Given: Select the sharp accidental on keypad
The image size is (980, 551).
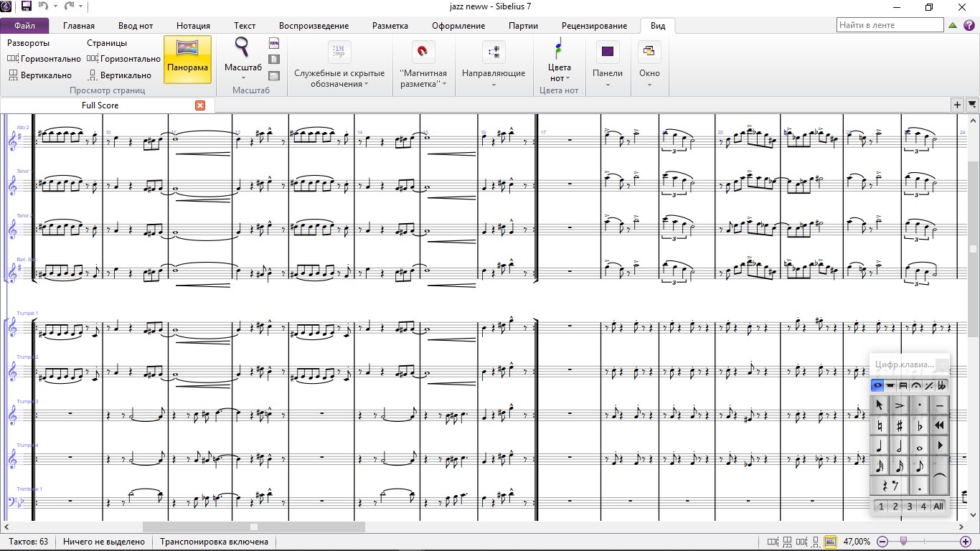Looking at the screenshot, I should coord(899,425).
